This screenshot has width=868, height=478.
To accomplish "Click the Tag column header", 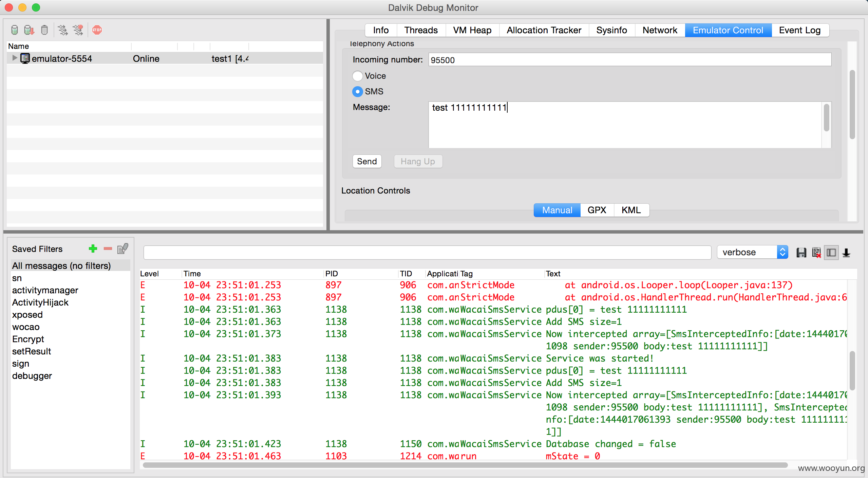I will tap(502, 274).
